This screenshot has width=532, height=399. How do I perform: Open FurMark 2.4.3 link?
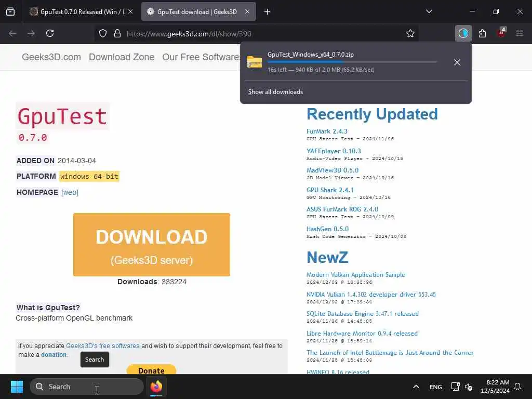pos(327,131)
